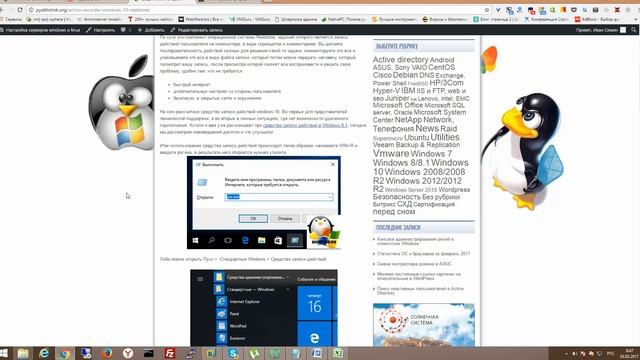Reload the page in the browser
This screenshot has height=360, width=640.
click(20, 9)
